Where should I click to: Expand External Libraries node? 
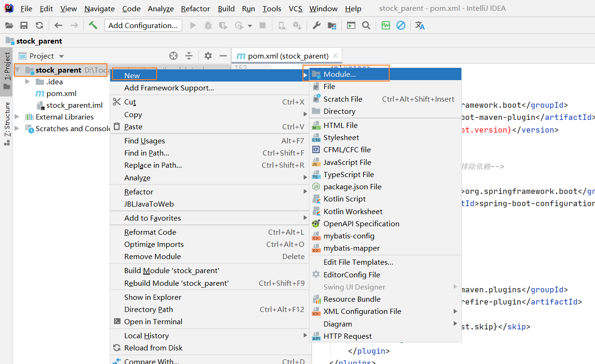click(18, 117)
